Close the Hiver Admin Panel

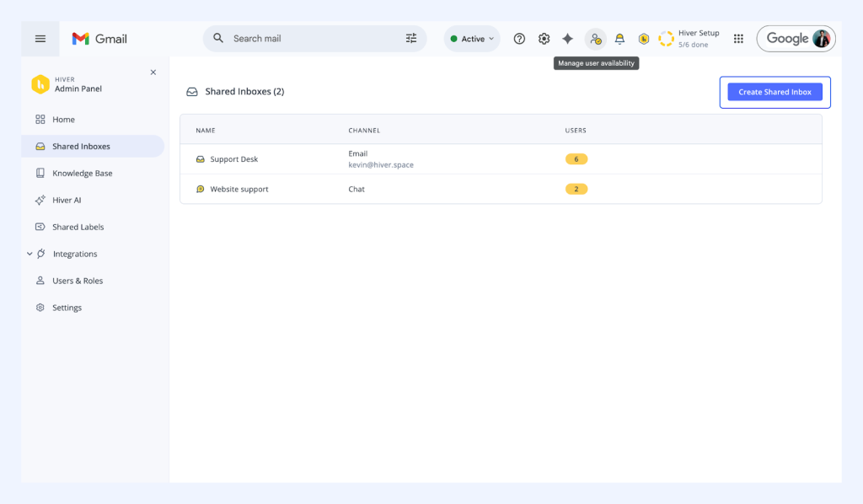(x=153, y=72)
